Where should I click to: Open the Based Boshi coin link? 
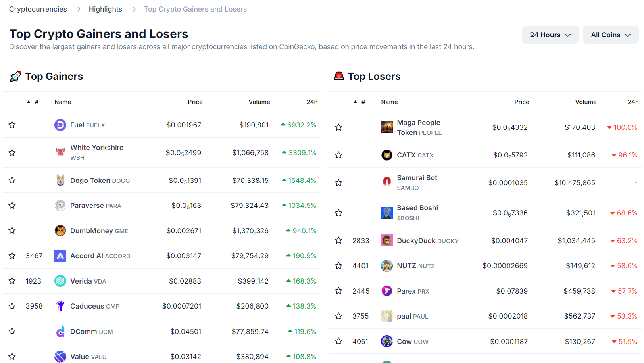[417, 213]
